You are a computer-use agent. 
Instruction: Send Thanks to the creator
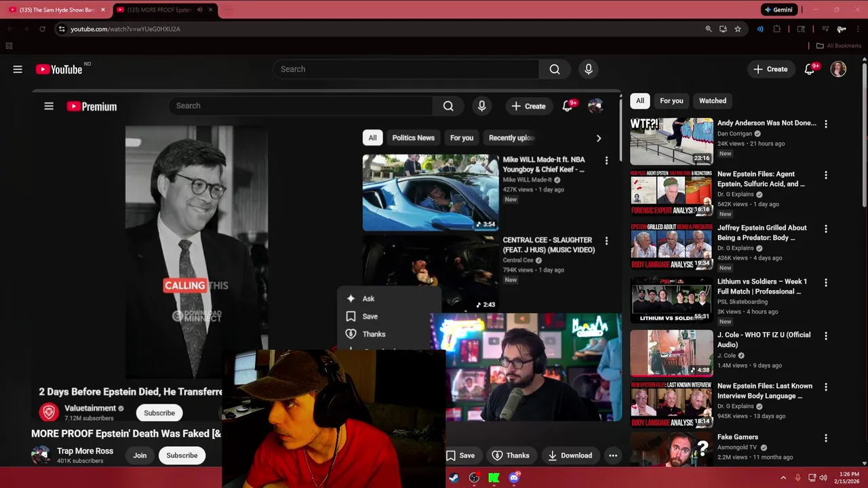[x=511, y=455]
